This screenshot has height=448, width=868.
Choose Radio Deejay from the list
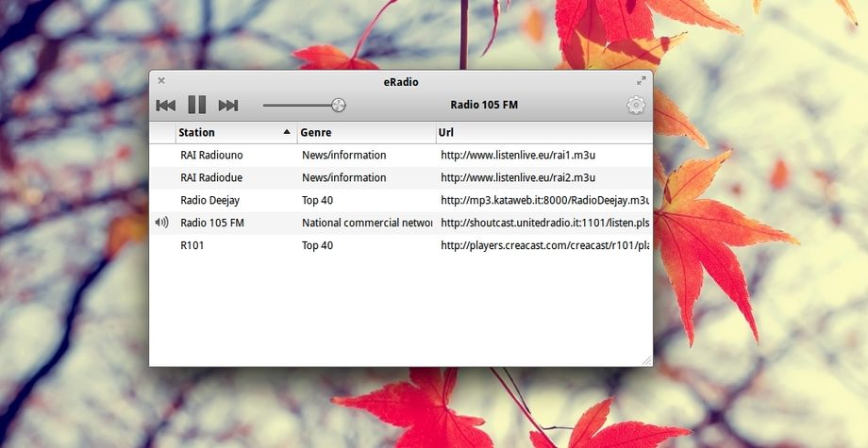[x=209, y=200]
